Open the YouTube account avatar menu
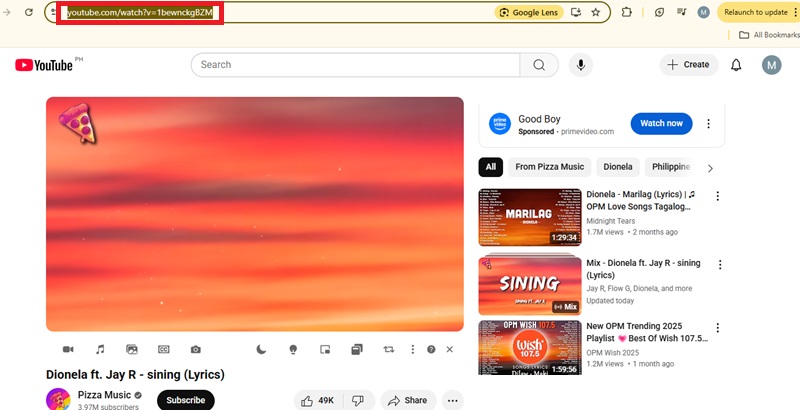This screenshot has height=410, width=800. coord(771,65)
